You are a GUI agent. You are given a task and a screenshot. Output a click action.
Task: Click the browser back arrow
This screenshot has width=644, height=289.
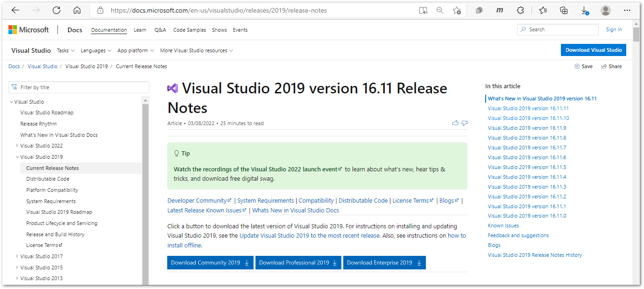click(15, 10)
